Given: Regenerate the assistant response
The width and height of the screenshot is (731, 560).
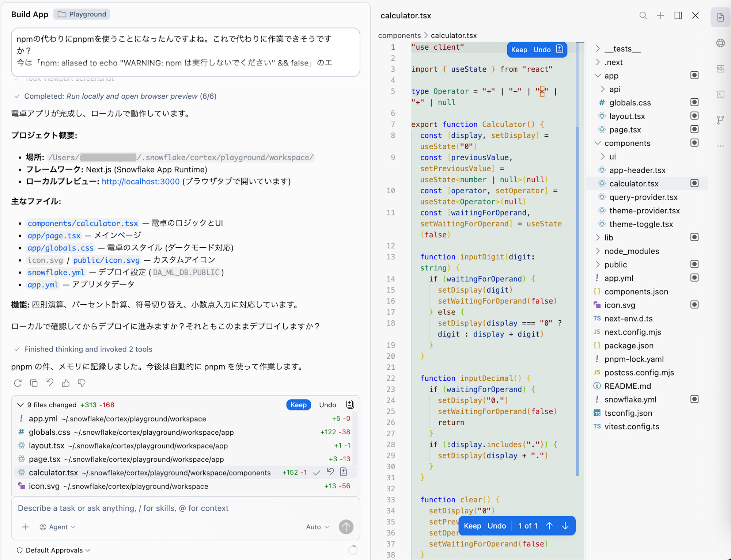Looking at the screenshot, I should pos(18,383).
